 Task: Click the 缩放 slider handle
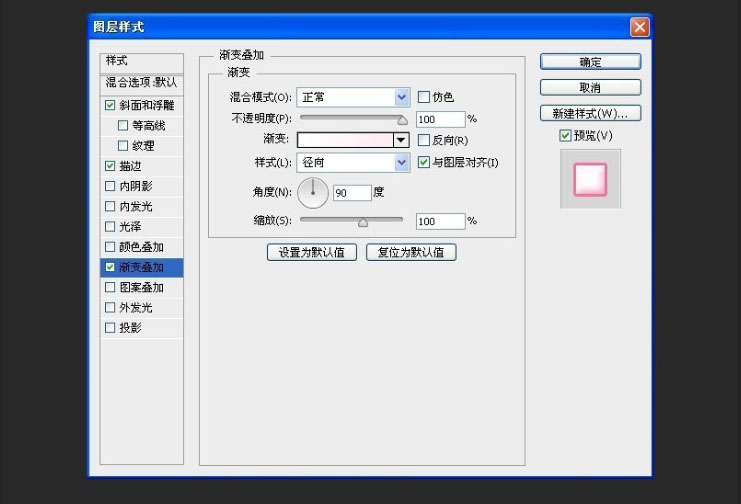click(363, 223)
